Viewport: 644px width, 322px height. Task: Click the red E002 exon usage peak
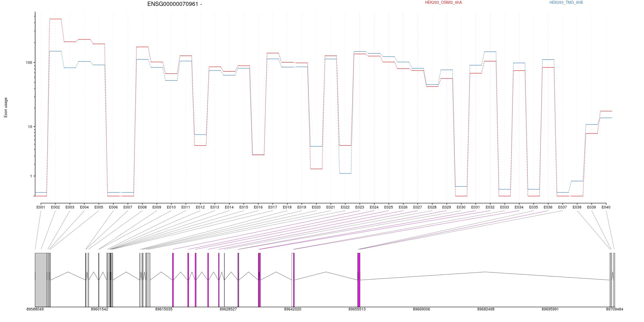[x=55, y=19]
